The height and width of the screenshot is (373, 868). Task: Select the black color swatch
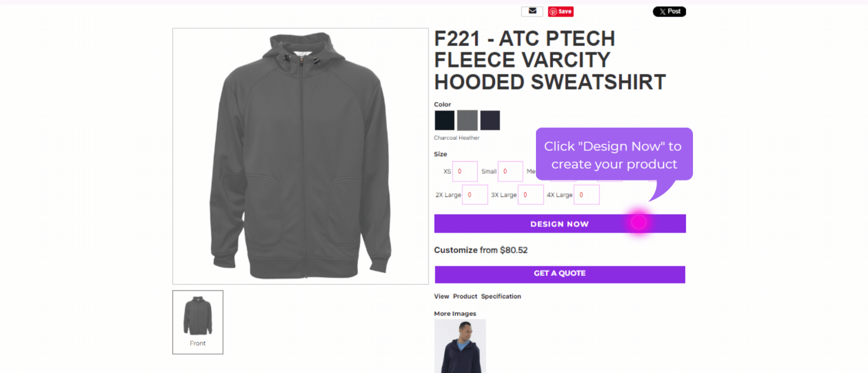pyautogui.click(x=444, y=121)
